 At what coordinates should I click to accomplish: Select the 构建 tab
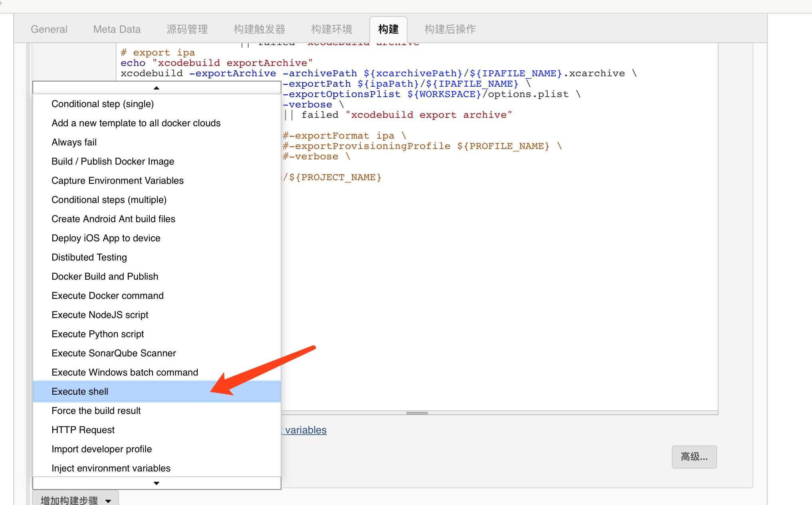click(x=388, y=29)
